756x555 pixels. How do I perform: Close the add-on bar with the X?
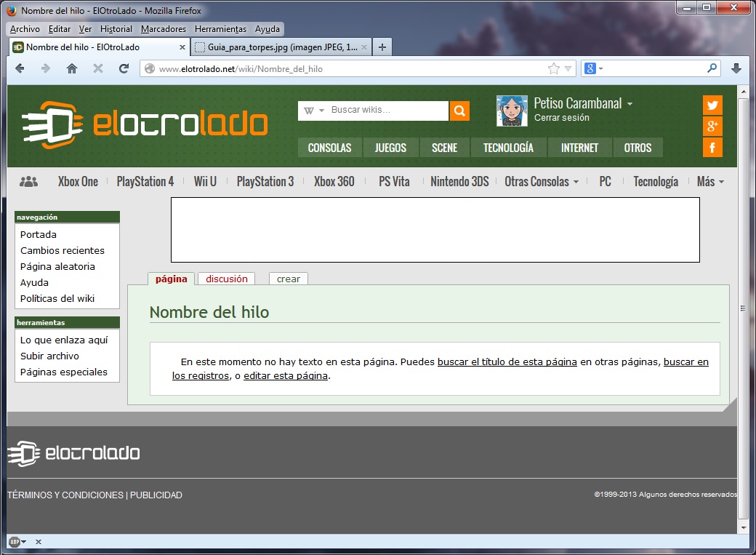coord(39,542)
